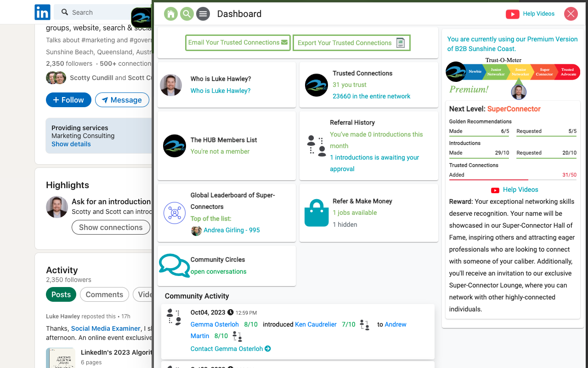This screenshot has height=368, width=588.
Task: Click the B2B logo on Trust-O-Meter
Action: (456, 72)
